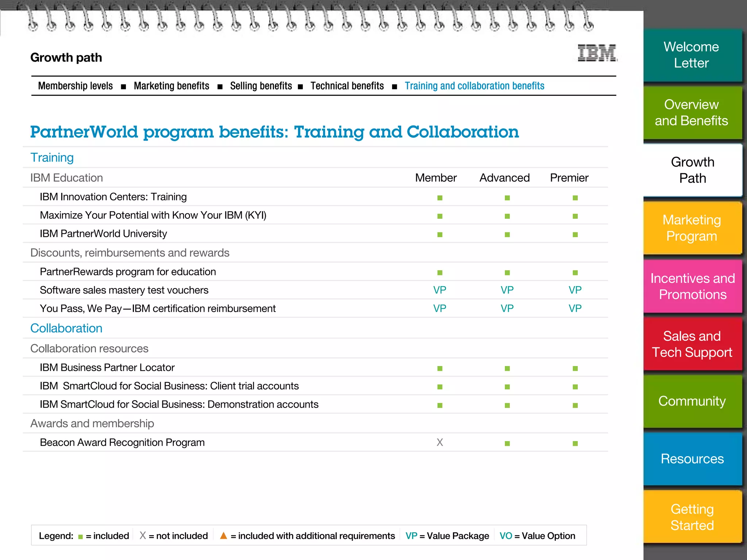Go to the Getting Started tab
The height and width of the screenshot is (560, 747).
[x=692, y=517]
